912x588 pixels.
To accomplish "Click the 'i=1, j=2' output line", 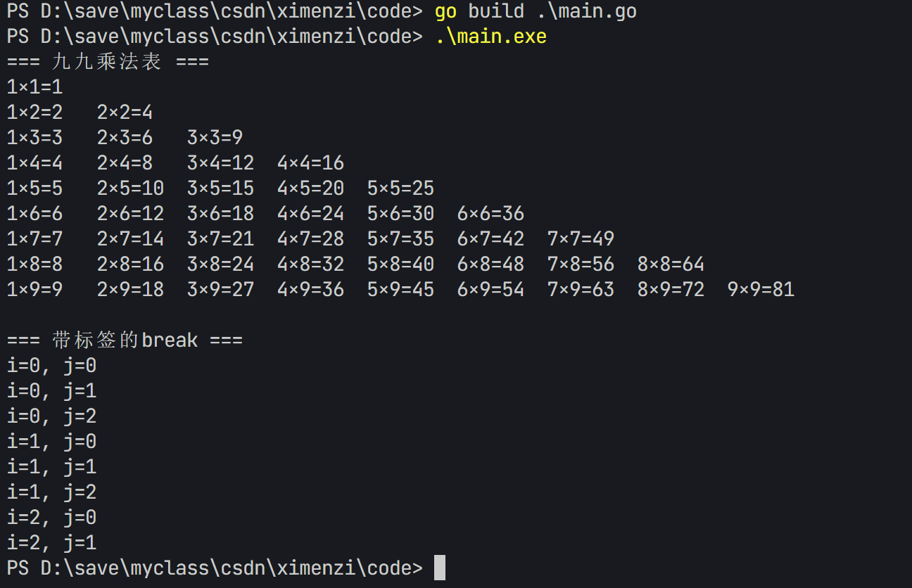I will click(x=51, y=492).
